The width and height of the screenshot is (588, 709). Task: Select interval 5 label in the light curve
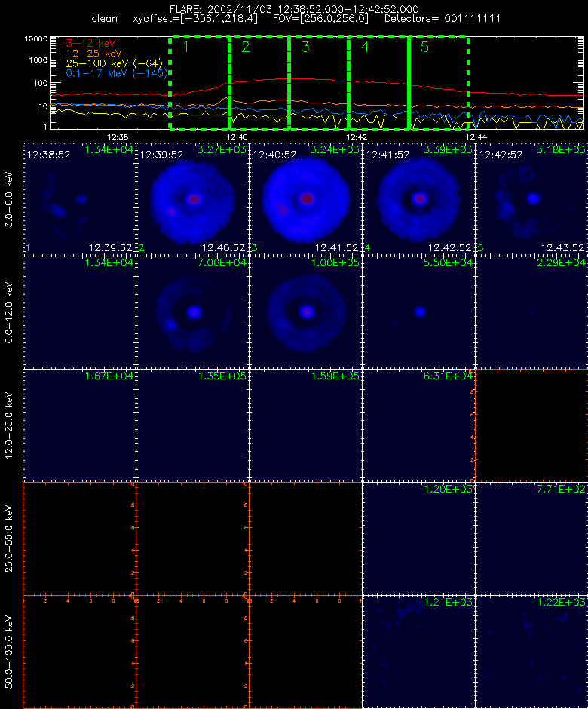424,47
